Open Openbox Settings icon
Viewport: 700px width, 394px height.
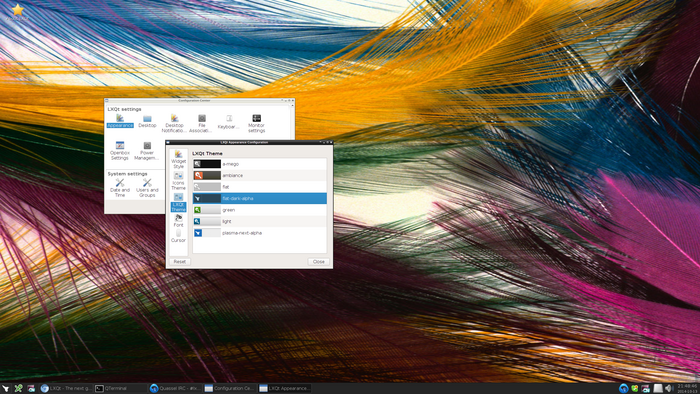coord(120,151)
